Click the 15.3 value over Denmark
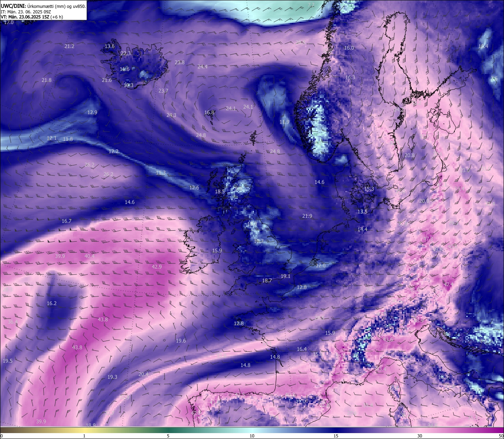 pyautogui.click(x=369, y=189)
